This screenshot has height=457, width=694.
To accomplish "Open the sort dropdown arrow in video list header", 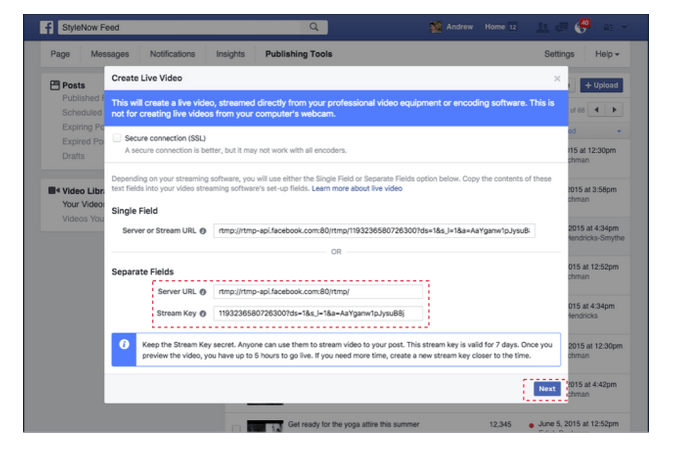I will (619, 131).
